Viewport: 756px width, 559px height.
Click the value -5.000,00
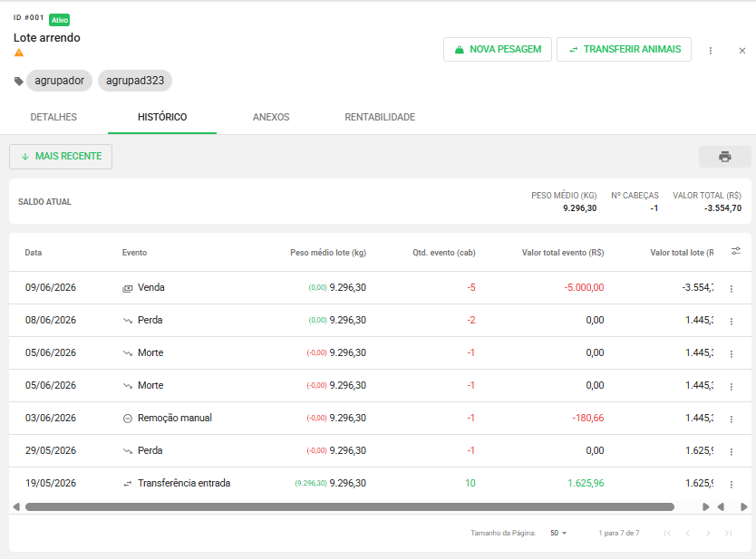pos(584,288)
